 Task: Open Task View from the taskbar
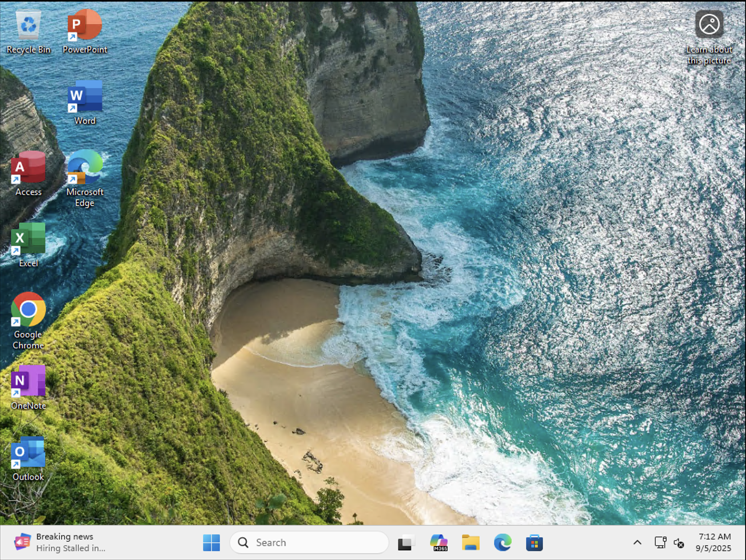[x=406, y=543]
